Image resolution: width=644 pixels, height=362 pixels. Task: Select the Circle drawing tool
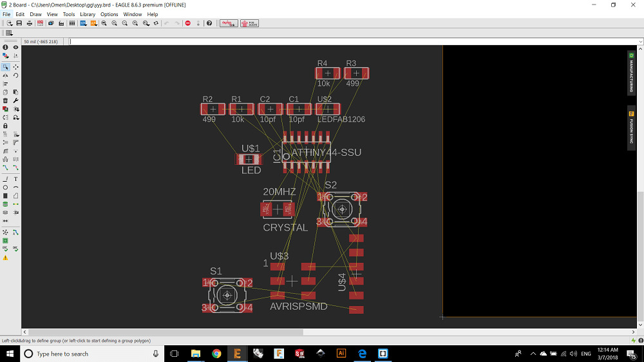[x=5, y=187]
